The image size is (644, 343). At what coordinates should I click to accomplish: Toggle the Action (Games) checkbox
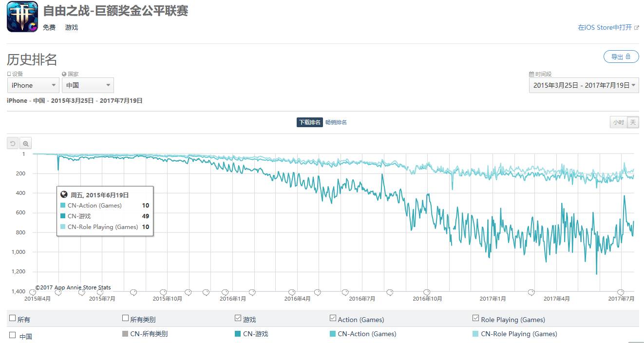(333, 319)
